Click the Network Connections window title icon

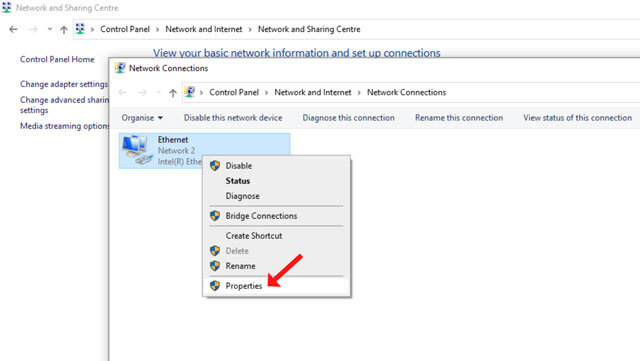(x=120, y=68)
